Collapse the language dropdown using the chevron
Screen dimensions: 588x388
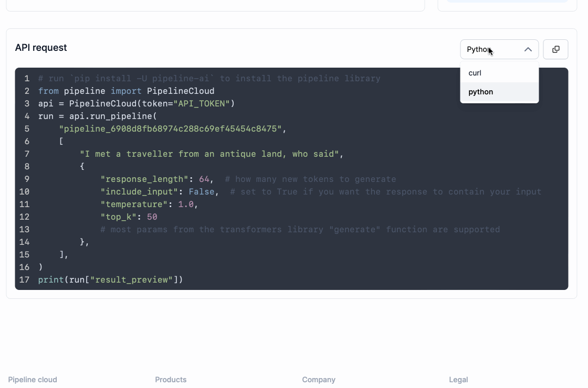[528, 49]
